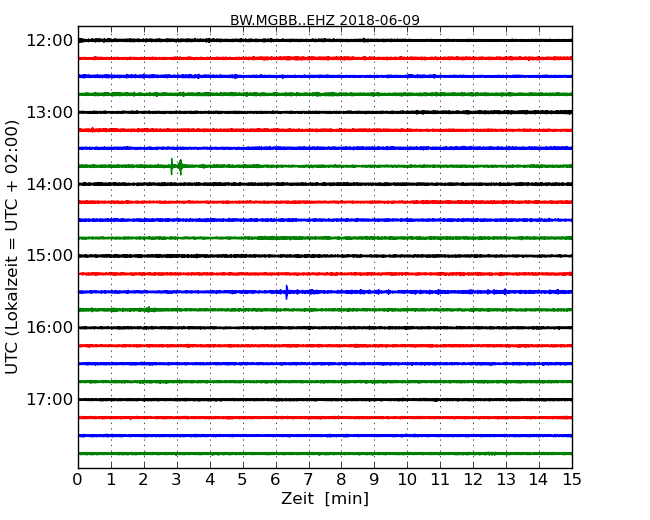Click the 15:00 y-axis tick label
650x520 pixels.
(50, 256)
